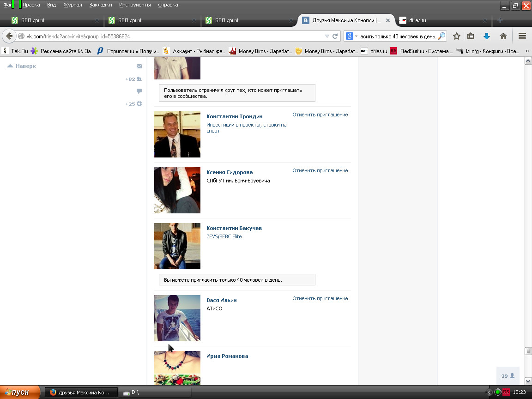Open the Аккаунт - Рыбная ферма bookmark
The height and width of the screenshot is (399, 532).
pos(194,51)
